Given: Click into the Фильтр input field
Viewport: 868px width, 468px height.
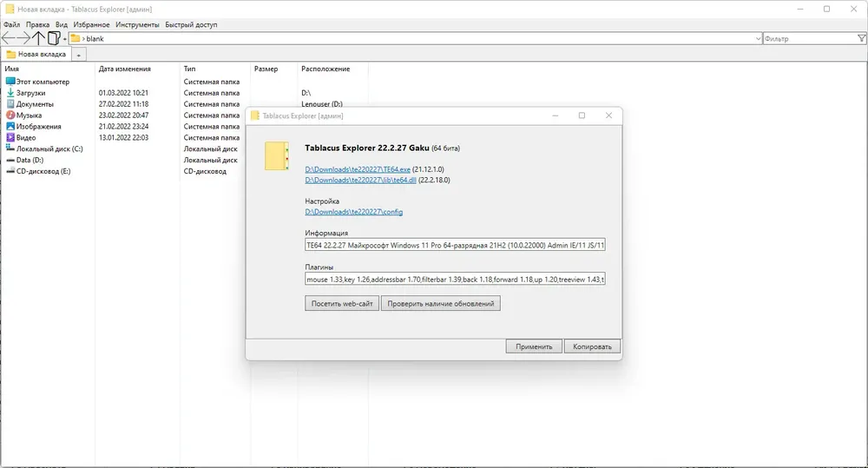Looking at the screenshot, I should (809, 39).
